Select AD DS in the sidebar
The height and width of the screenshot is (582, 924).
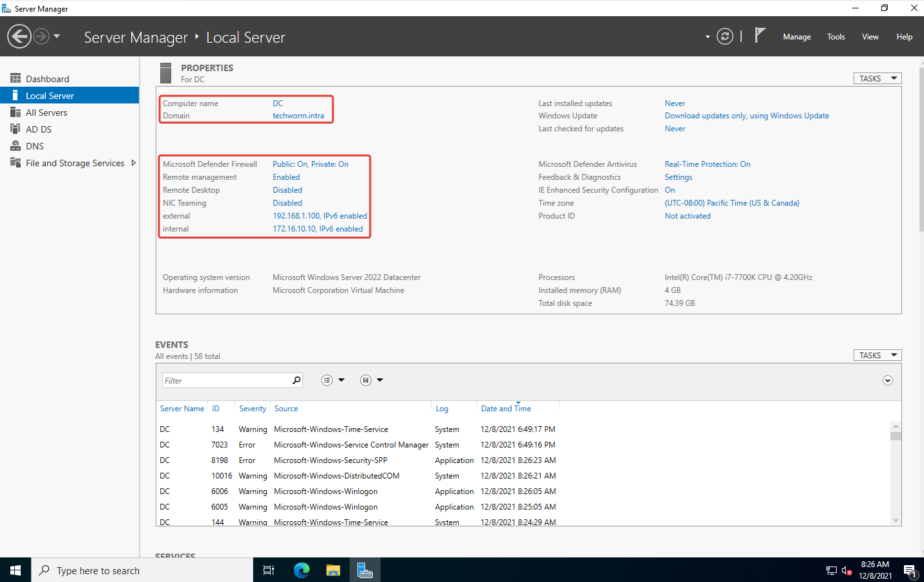39,129
